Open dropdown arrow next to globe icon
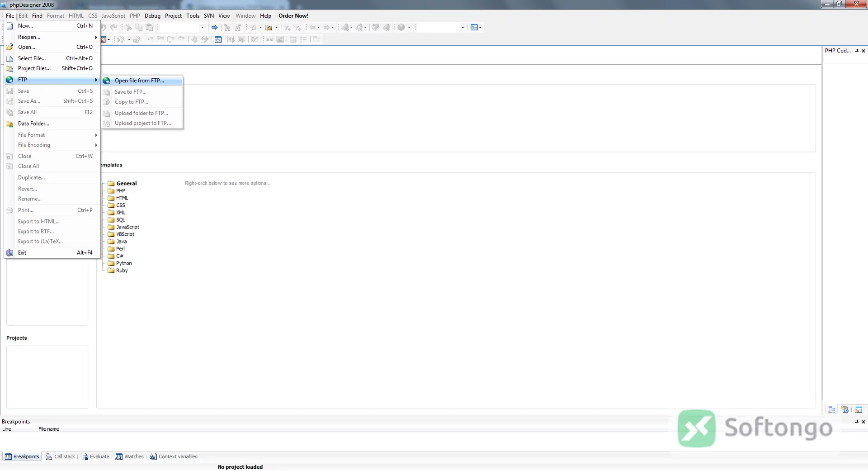 click(x=409, y=28)
